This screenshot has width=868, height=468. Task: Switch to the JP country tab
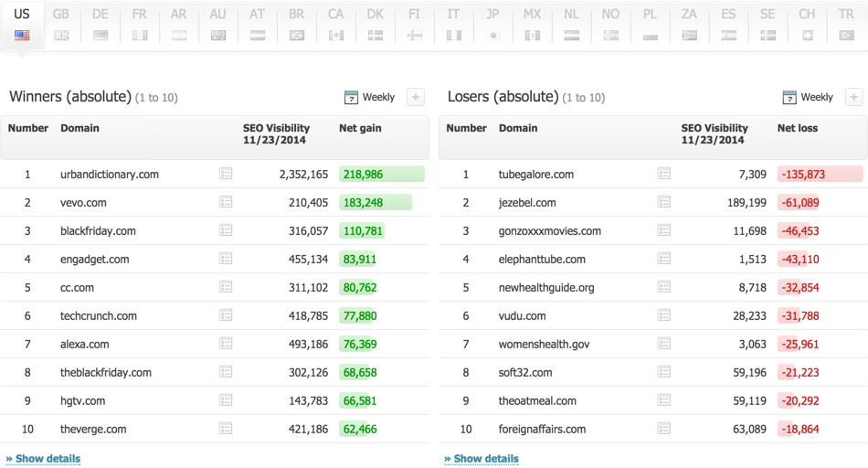click(x=492, y=25)
